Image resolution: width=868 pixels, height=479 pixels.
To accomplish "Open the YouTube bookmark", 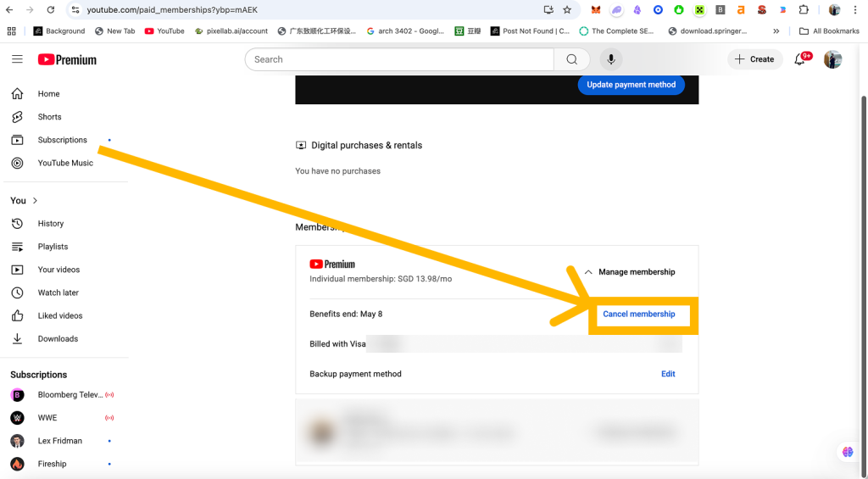I will [x=164, y=31].
